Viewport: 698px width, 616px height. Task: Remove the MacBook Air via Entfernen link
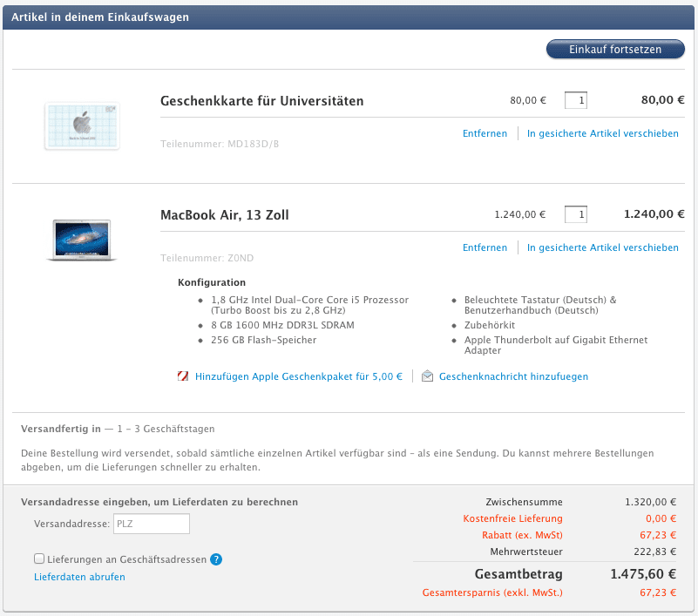tap(485, 247)
